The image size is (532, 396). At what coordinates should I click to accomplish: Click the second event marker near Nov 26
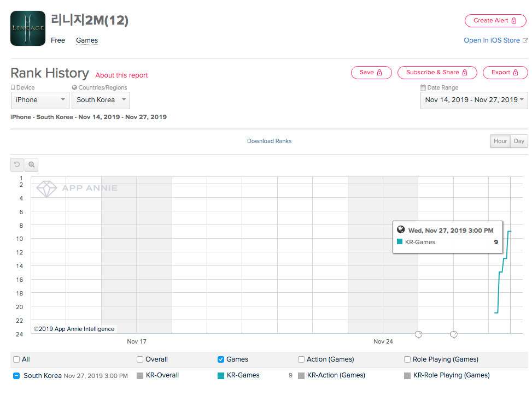pos(454,335)
